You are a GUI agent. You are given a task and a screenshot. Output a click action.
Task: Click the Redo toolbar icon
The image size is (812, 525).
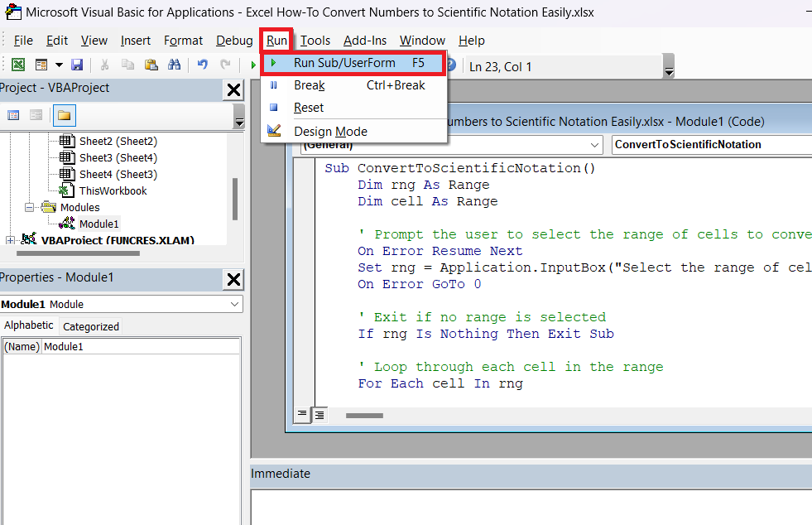point(225,65)
